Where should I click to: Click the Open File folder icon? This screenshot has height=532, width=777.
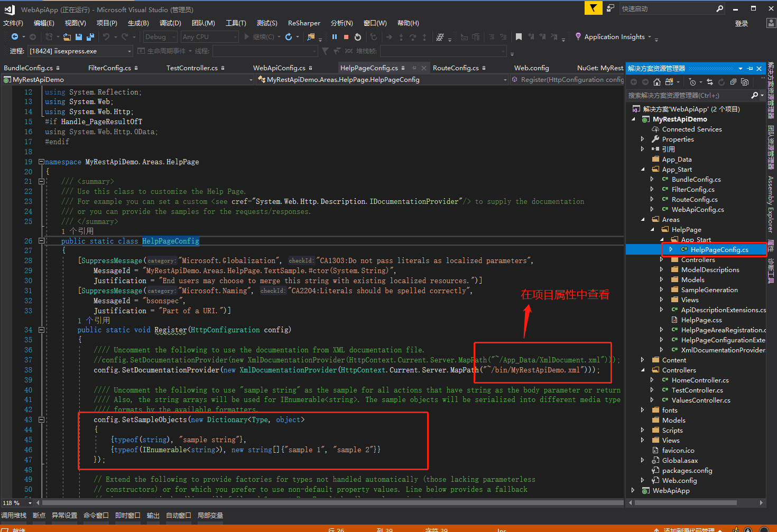pos(67,37)
